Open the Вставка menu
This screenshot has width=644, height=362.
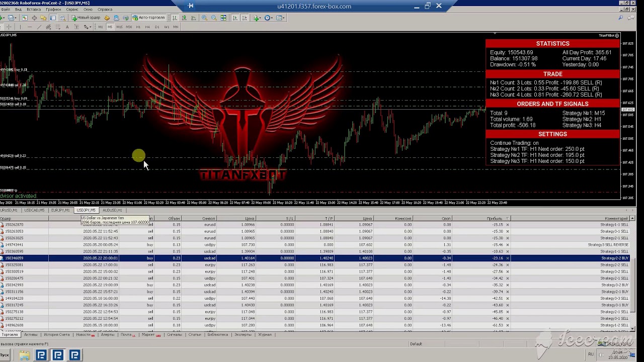pyautogui.click(x=34, y=10)
